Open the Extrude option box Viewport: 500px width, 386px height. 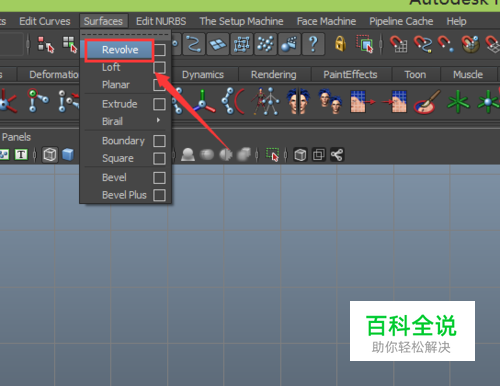pyautogui.click(x=159, y=104)
